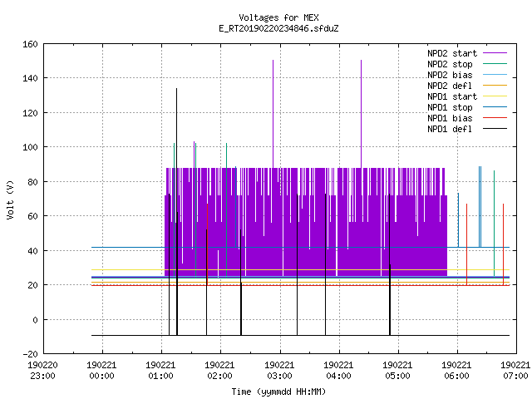Click the x-axis label 190220 23:00
Screen dimensions: 532x399
click(42, 371)
